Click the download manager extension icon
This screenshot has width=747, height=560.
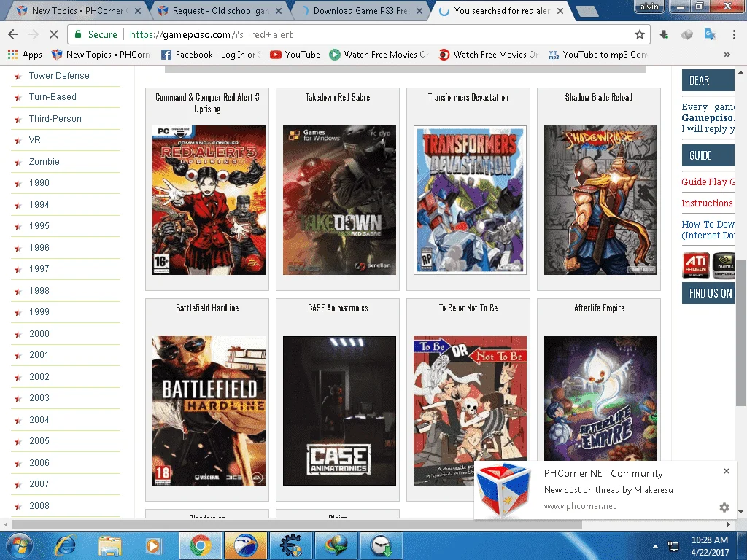click(664, 34)
